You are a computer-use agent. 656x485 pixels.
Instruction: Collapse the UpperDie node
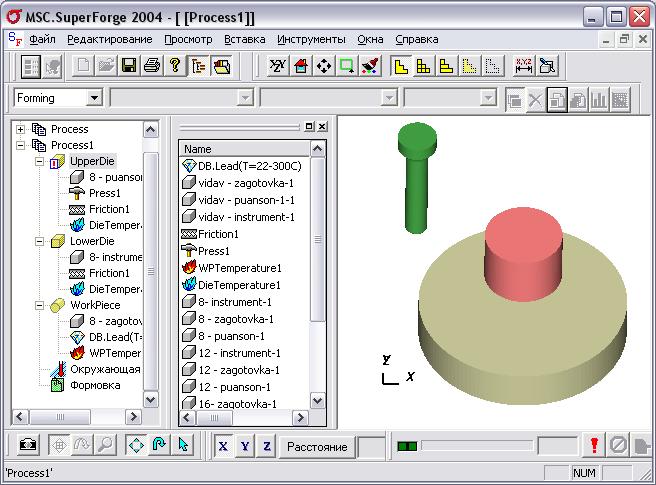tap(39, 161)
